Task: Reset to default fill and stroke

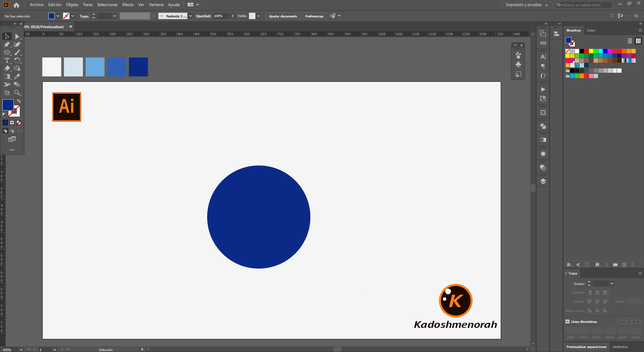Action: pyautogui.click(x=4, y=115)
